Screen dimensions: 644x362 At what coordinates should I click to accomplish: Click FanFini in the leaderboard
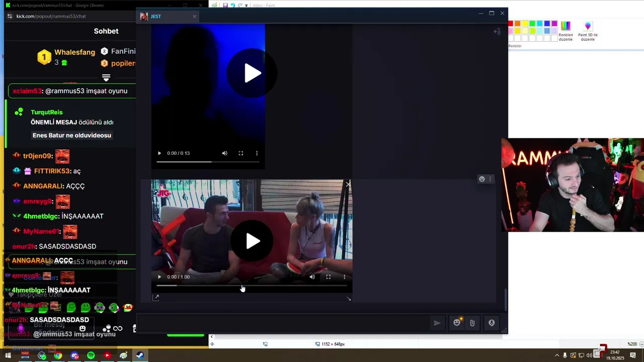click(123, 51)
